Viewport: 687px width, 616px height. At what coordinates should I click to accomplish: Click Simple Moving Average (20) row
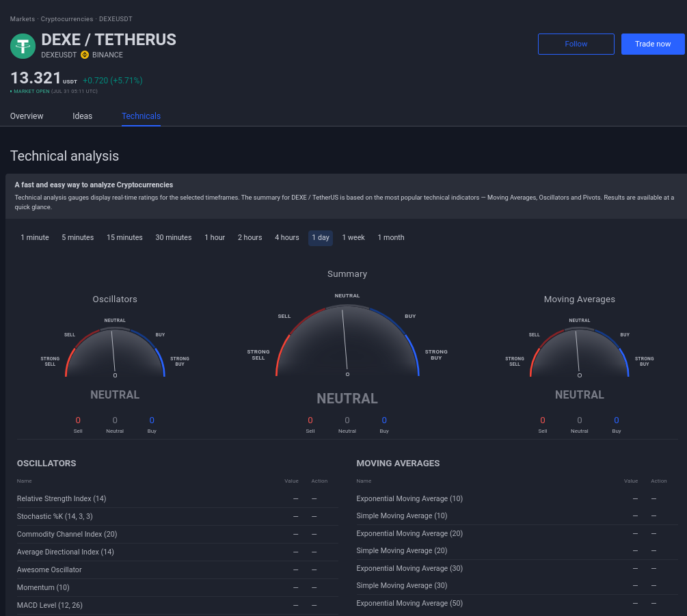(x=517, y=551)
